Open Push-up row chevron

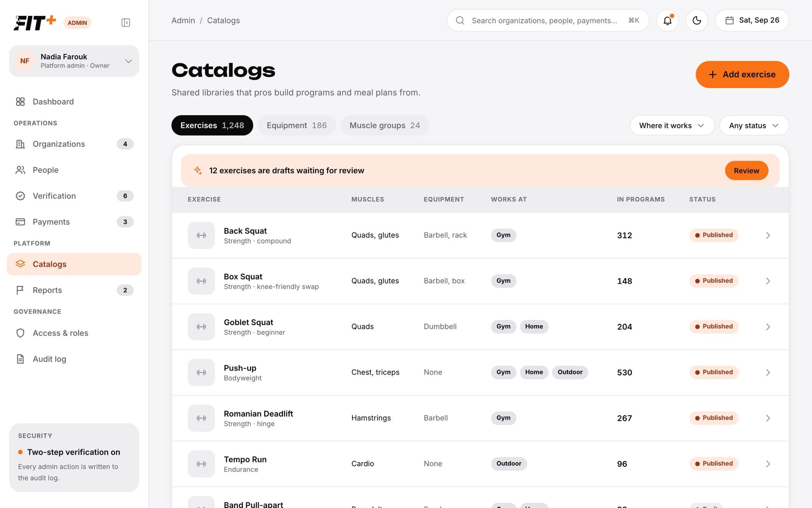pos(768,372)
